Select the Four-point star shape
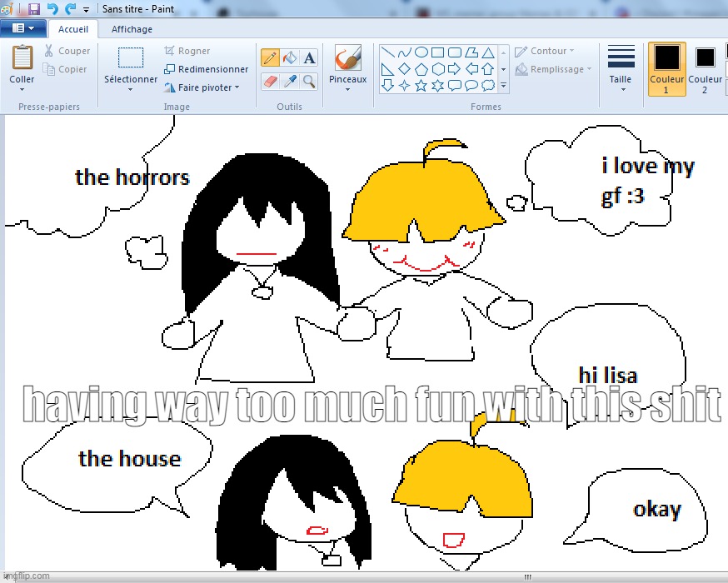Viewport: 728px width, 583px height. click(404, 86)
